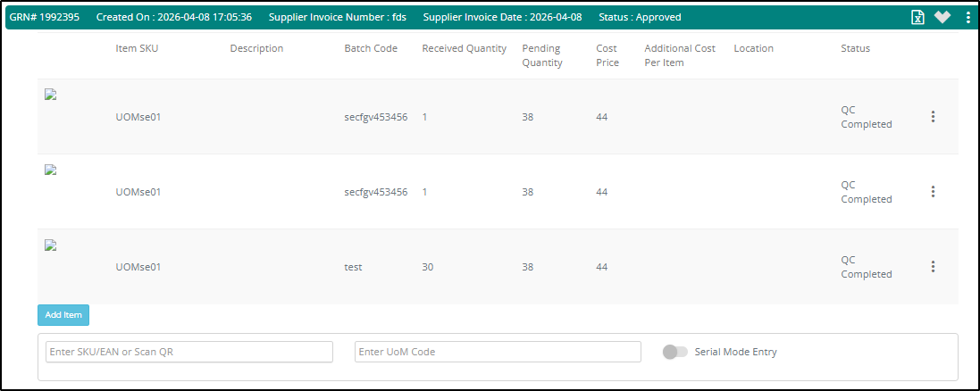Click the Enter UoM Code input field

click(498, 352)
